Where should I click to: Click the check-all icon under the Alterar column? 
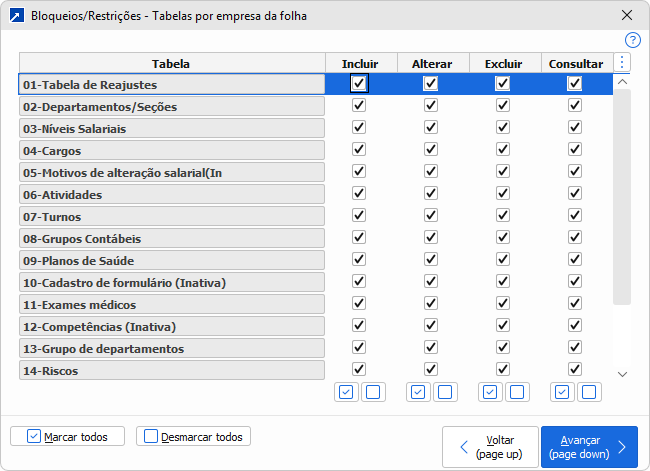[x=418, y=392]
